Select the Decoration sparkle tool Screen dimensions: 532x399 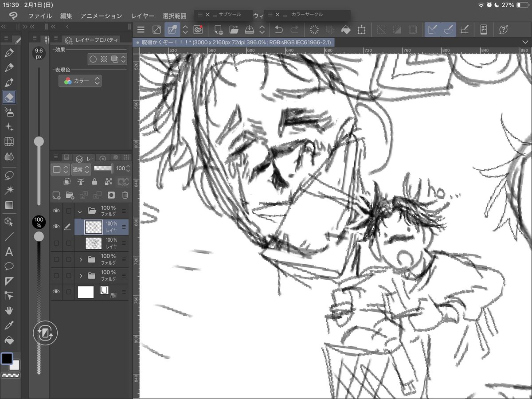click(x=9, y=127)
